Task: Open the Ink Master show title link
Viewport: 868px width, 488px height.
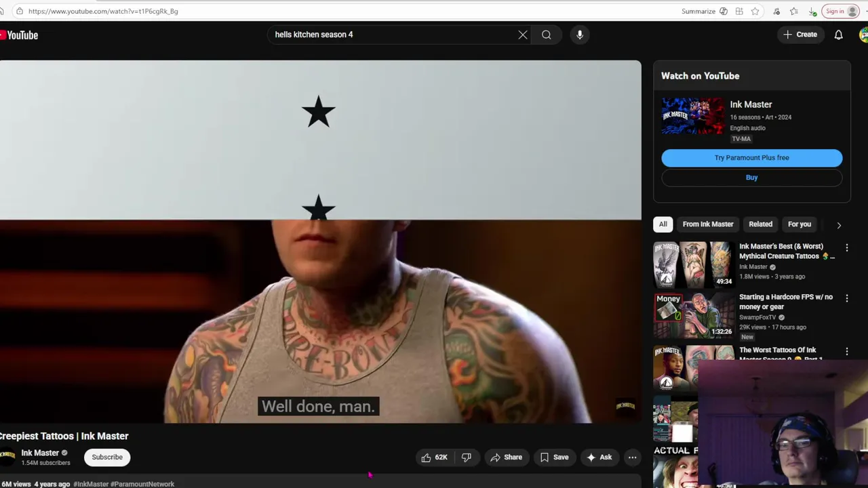Action: tap(751, 104)
